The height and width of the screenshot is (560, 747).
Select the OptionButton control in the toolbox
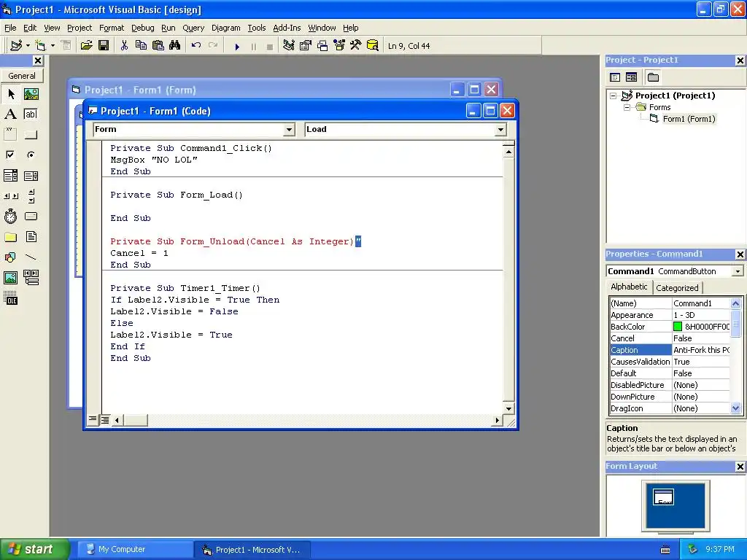click(31, 155)
